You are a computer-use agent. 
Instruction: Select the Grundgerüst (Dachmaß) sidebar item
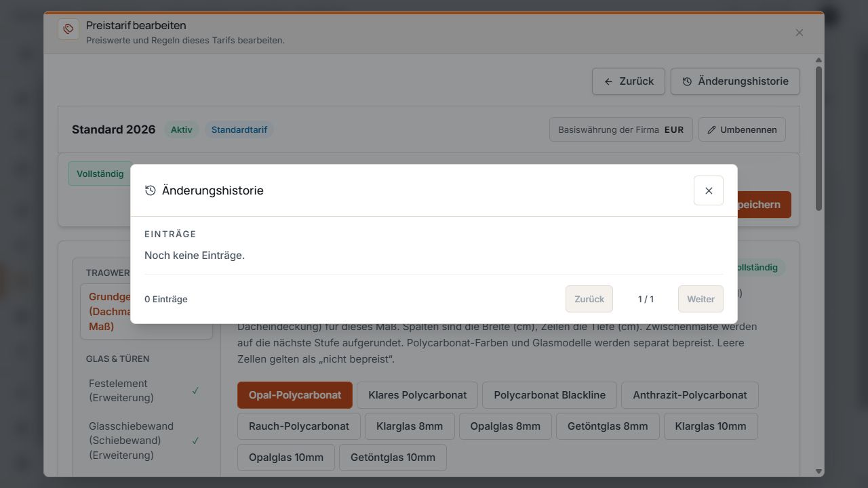(146, 312)
